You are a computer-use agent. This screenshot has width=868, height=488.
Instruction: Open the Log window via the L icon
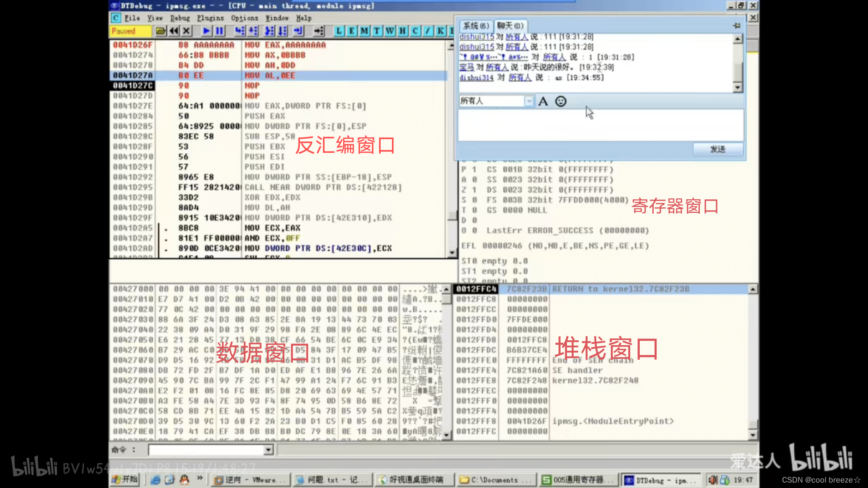point(339,31)
